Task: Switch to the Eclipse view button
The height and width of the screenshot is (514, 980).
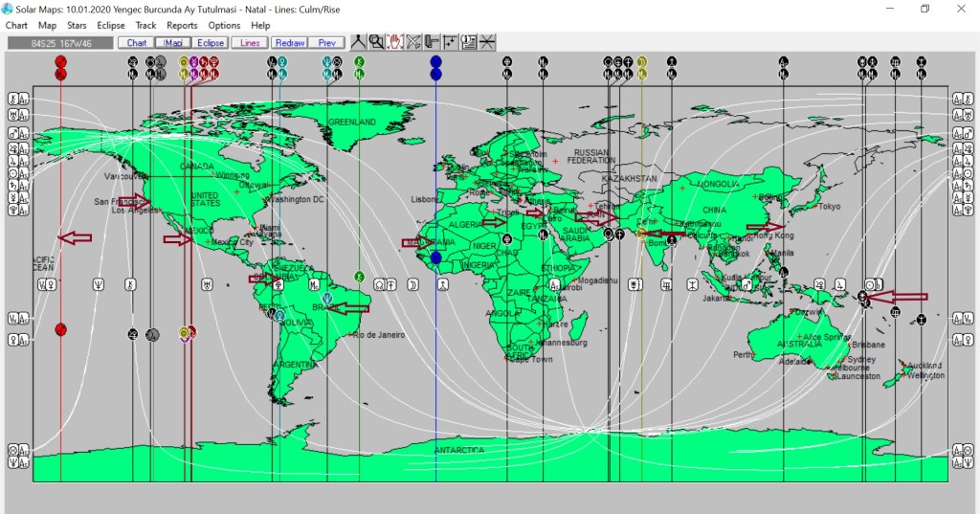Action: click(210, 43)
